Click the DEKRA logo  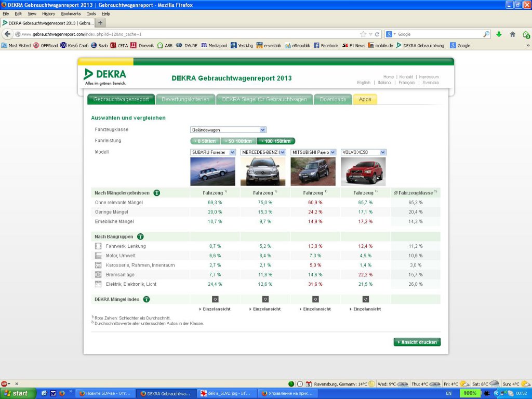pos(105,76)
